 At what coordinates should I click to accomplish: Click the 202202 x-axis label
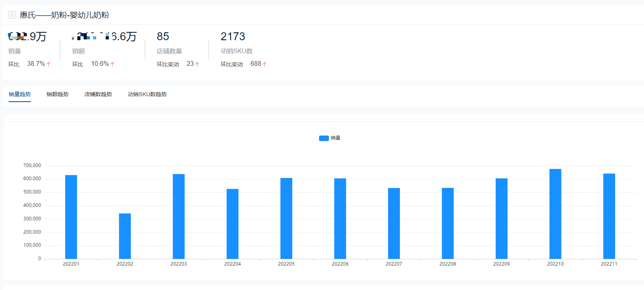pyautogui.click(x=125, y=264)
